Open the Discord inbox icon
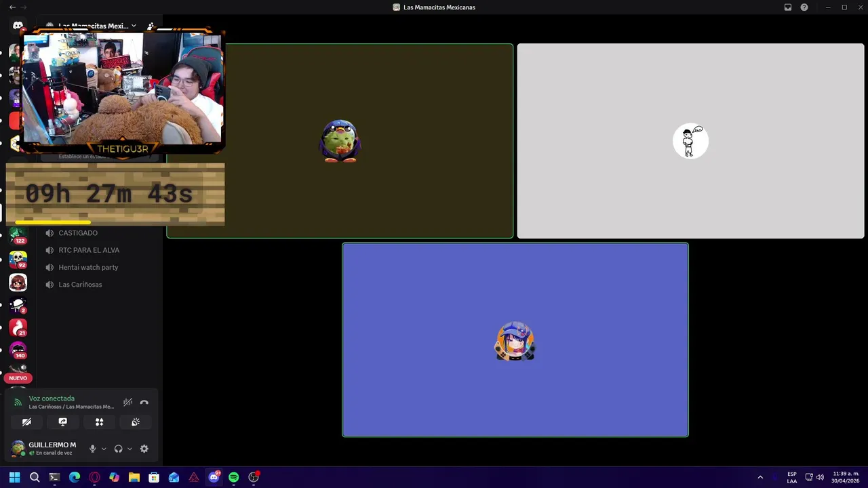Screen dimensions: 868x488 click(788, 7)
